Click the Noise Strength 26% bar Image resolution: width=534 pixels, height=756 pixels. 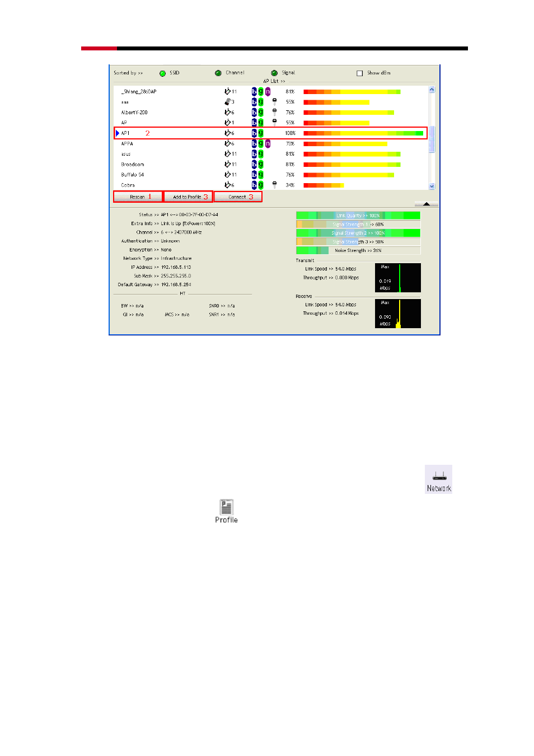click(358, 250)
